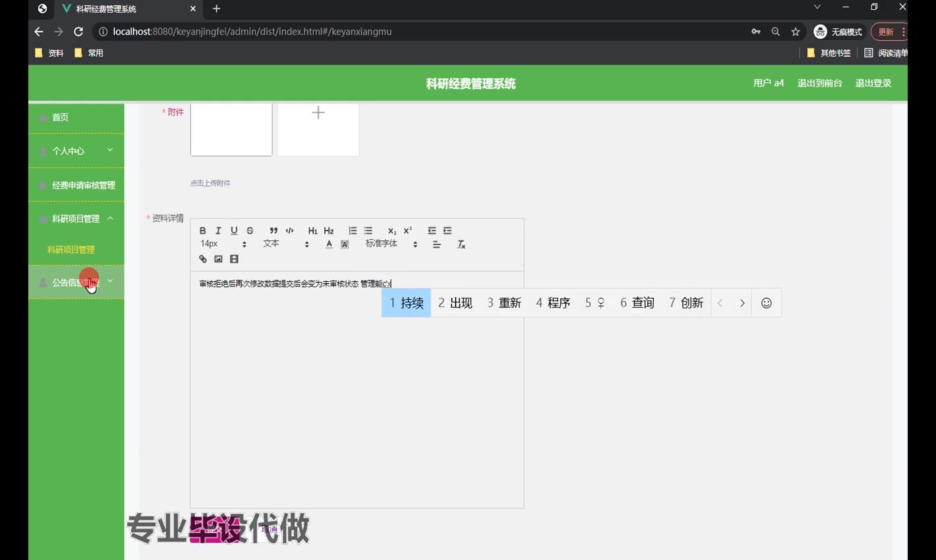Click 退出登录 in the header
Screen dimensions: 936x560
point(873,83)
